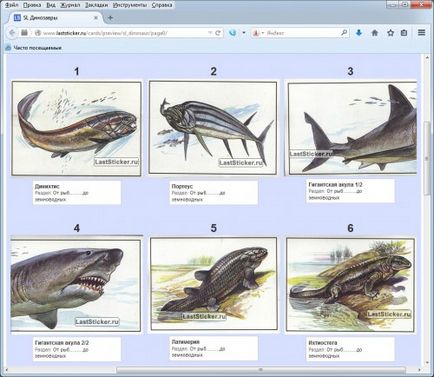434x377 pixels.
Task: Open the Закладки menu
Action: (x=96, y=5)
